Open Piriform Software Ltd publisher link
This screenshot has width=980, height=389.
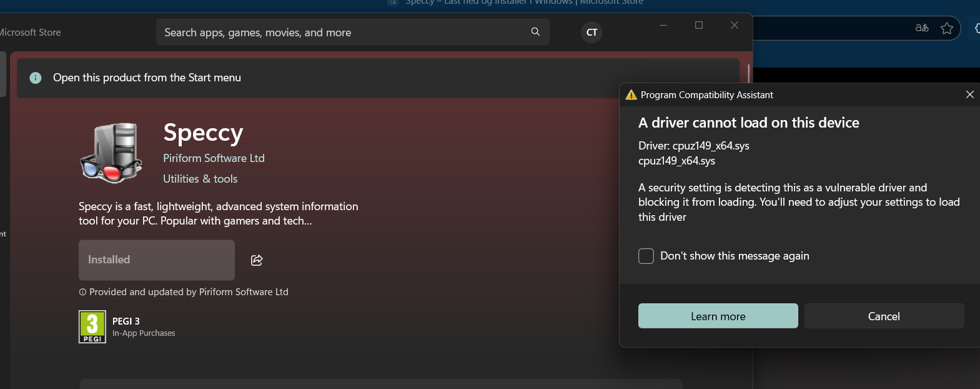(214, 158)
